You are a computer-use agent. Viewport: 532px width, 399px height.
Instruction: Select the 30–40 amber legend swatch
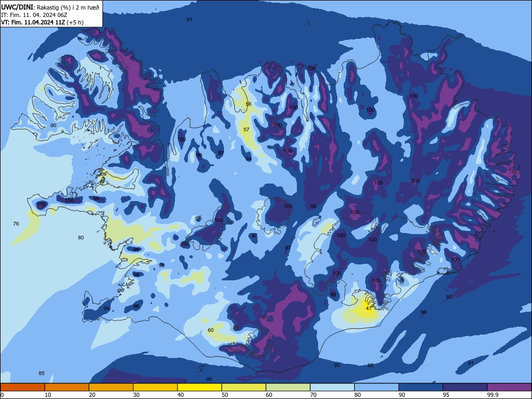pyautogui.click(x=155, y=387)
